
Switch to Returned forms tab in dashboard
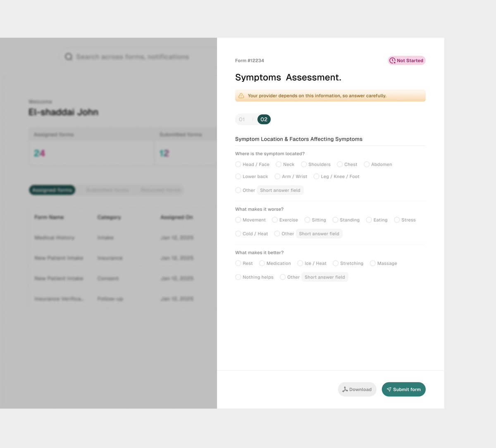pyautogui.click(x=160, y=190)
